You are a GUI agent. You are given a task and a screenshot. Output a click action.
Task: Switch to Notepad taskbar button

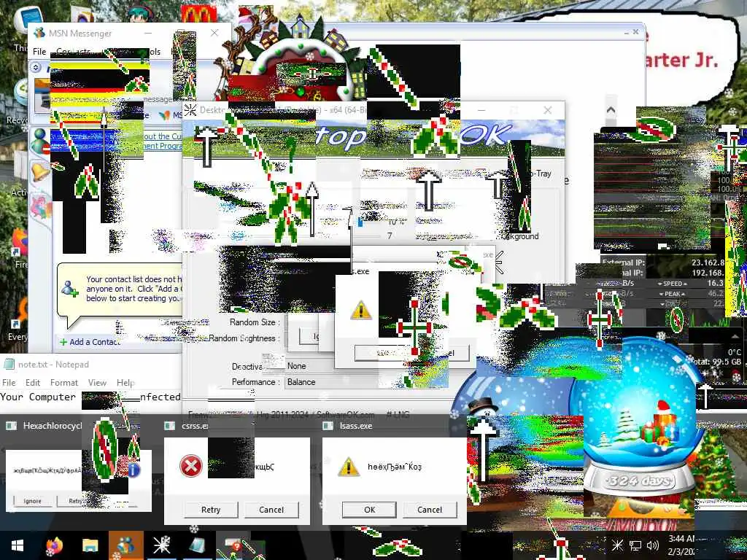[197, 545]
